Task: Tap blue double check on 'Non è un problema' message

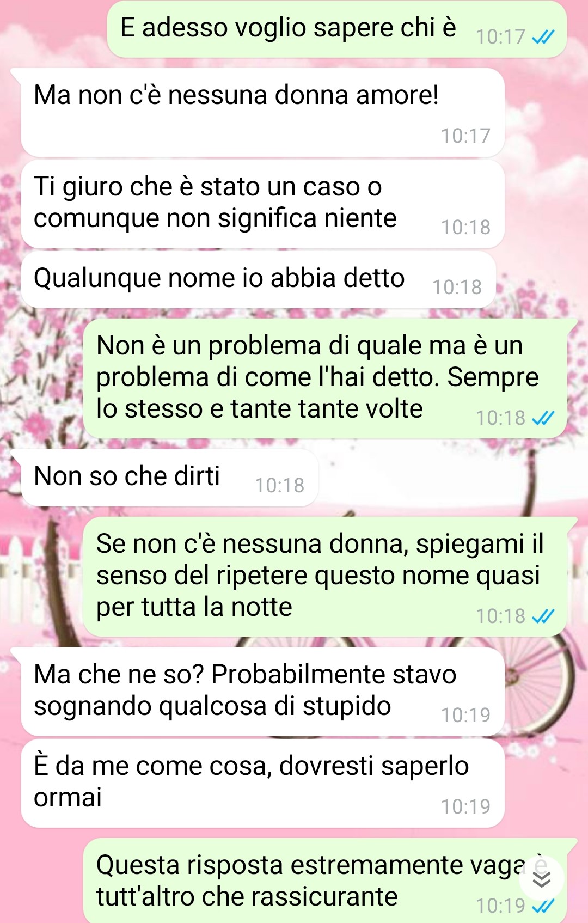Action: click(543, 418)
